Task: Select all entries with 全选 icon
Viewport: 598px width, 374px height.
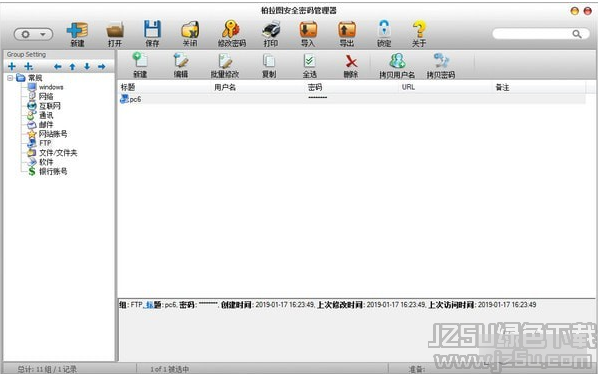Action: pos(309,61)
